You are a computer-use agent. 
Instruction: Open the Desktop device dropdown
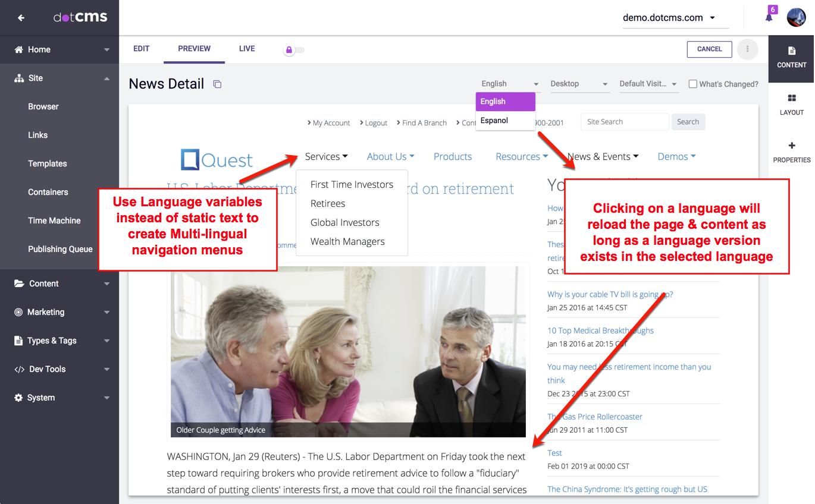pyautogui.click(x=579, y=84)
